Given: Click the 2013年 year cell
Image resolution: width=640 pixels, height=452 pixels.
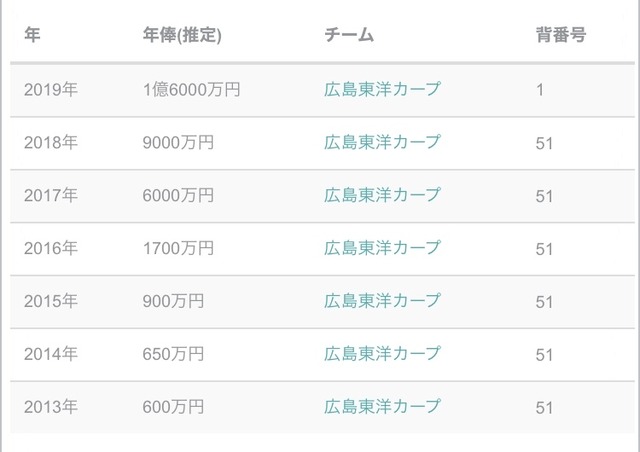Looking at the screenshot, I should pyautogui.click(x=51, y=407).
